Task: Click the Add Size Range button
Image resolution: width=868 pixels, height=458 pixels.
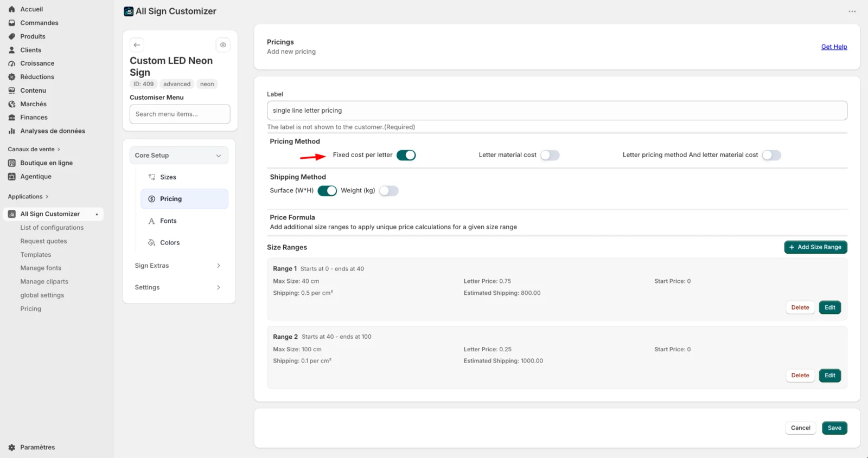Action: [815, 247]
